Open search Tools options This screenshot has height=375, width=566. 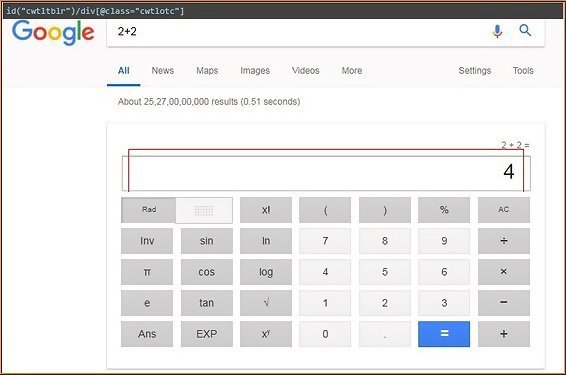[x=523, y=70]
